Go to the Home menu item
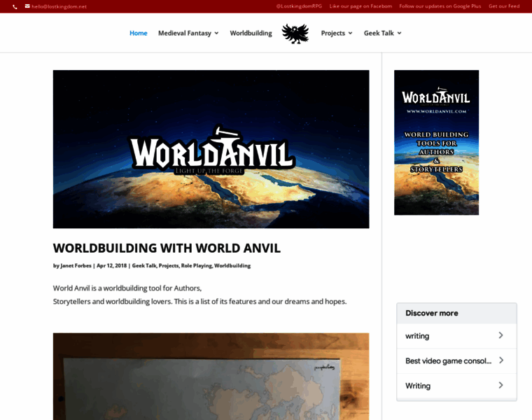The image size is (532, 420). click(x=138, y=33)
